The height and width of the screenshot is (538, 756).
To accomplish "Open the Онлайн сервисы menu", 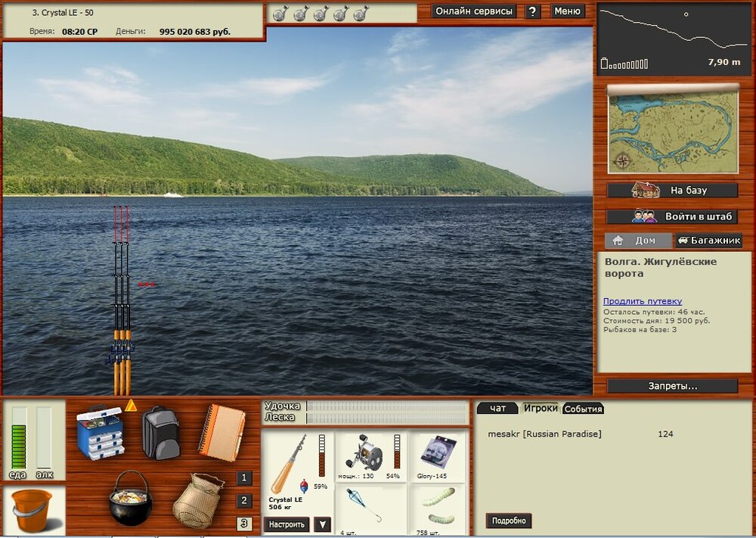I will click(x=475, y=11).
